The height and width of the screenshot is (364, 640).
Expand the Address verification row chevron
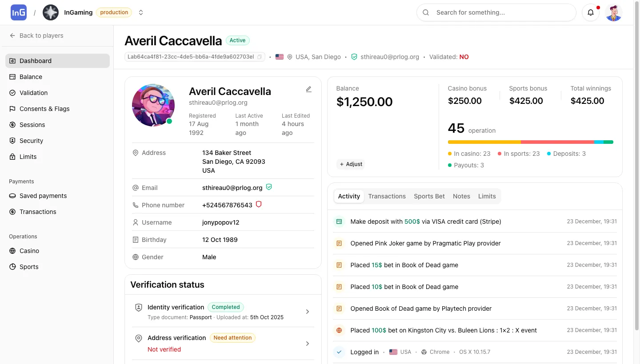pyautogui.click(x=307, y=343)
